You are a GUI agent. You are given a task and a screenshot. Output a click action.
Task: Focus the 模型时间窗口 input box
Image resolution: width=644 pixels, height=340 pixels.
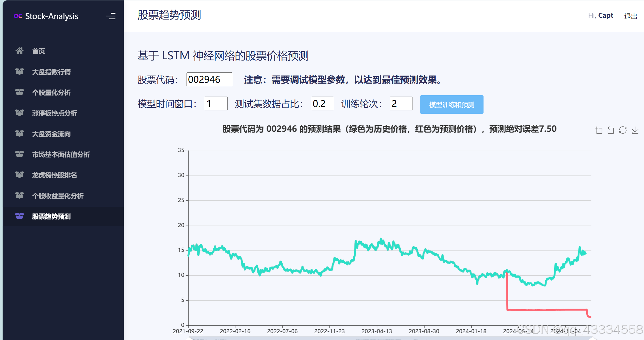pyautogui.click(x=216, y=104)
